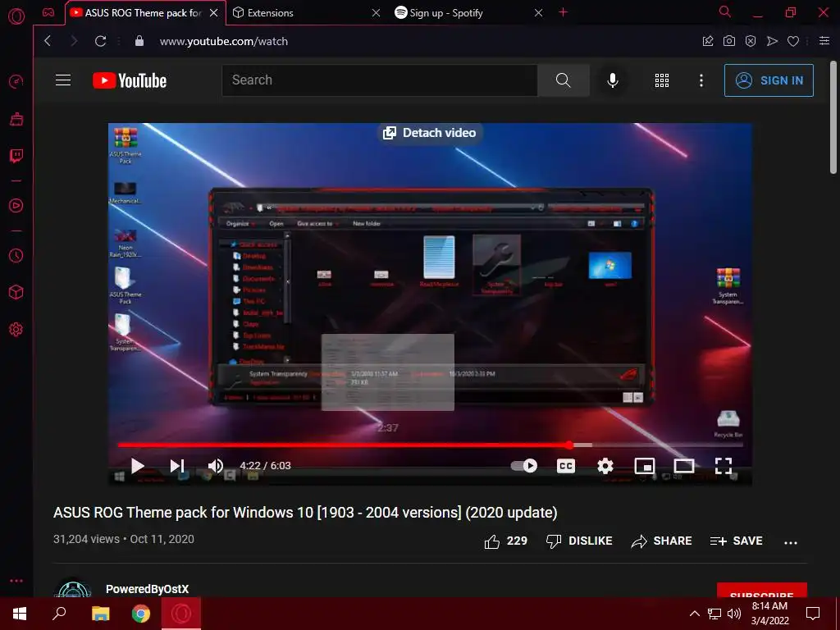Screen dimensions: 840x630
Task: Search in tabs magnifier icon
Action: tap(725, 11)
